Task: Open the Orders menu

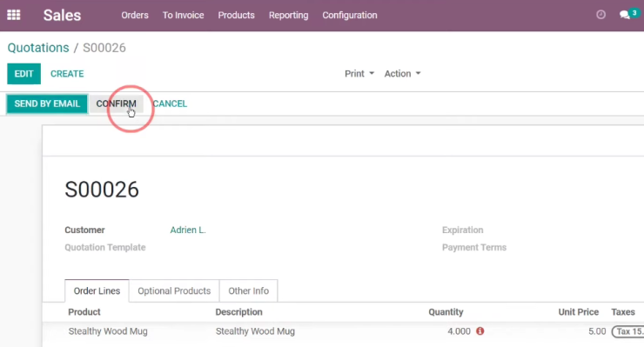Action: click(x=135, y=15)
